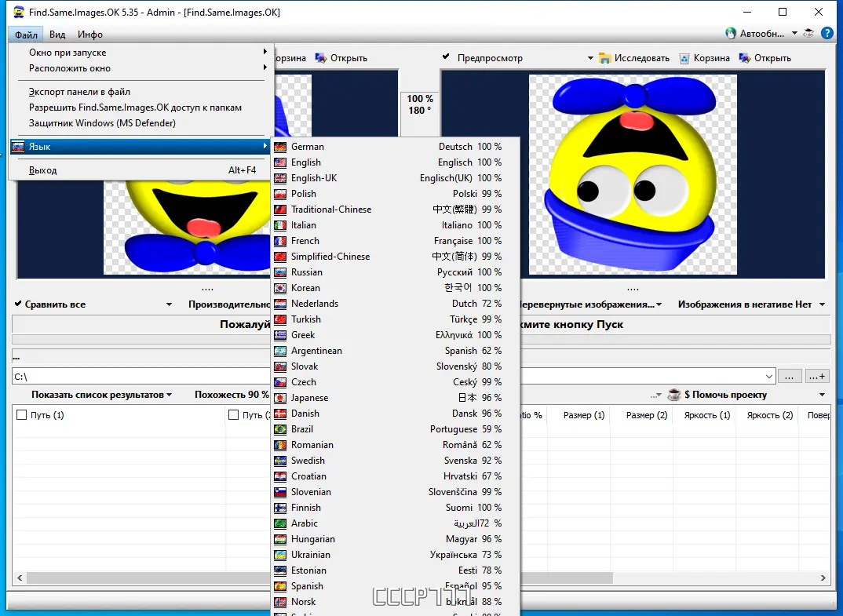Click the English-UK flag icon
Viewport: 843px width, 616px height.
point(280,178)
